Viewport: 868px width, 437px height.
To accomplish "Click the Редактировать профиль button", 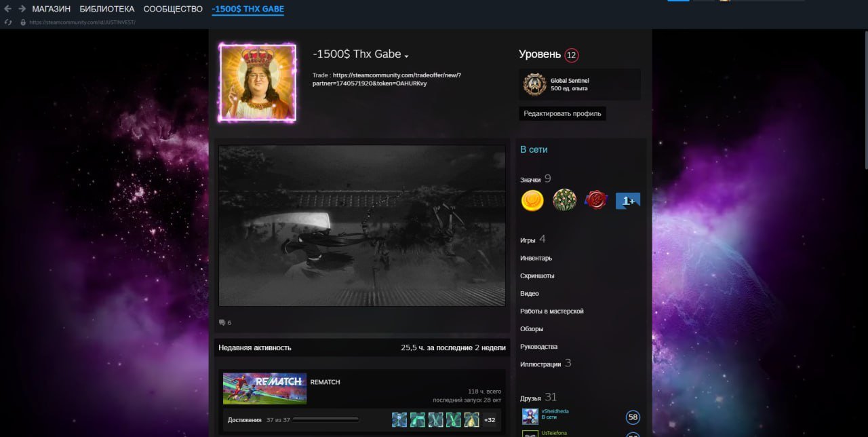I will click(x=562, y=113).
